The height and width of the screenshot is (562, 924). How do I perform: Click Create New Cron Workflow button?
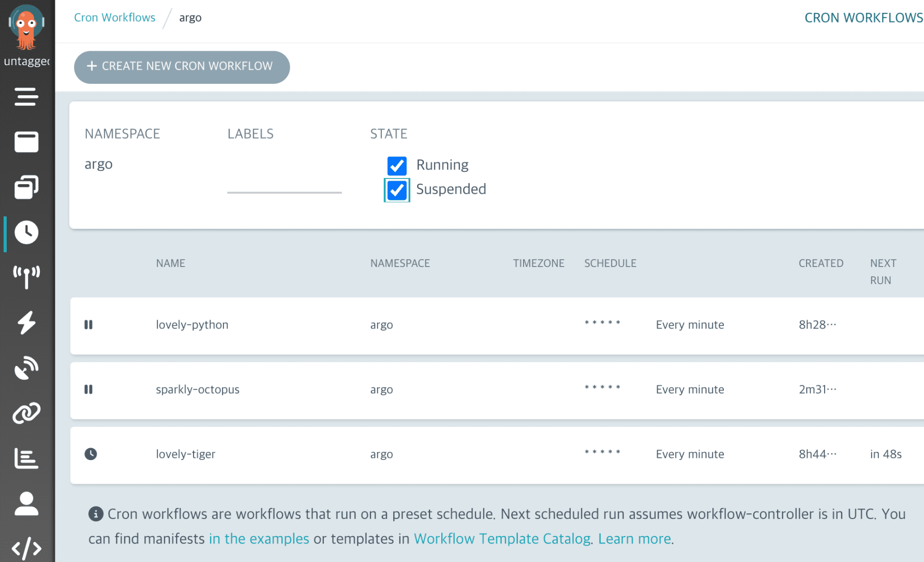click(x=182, y=67)
